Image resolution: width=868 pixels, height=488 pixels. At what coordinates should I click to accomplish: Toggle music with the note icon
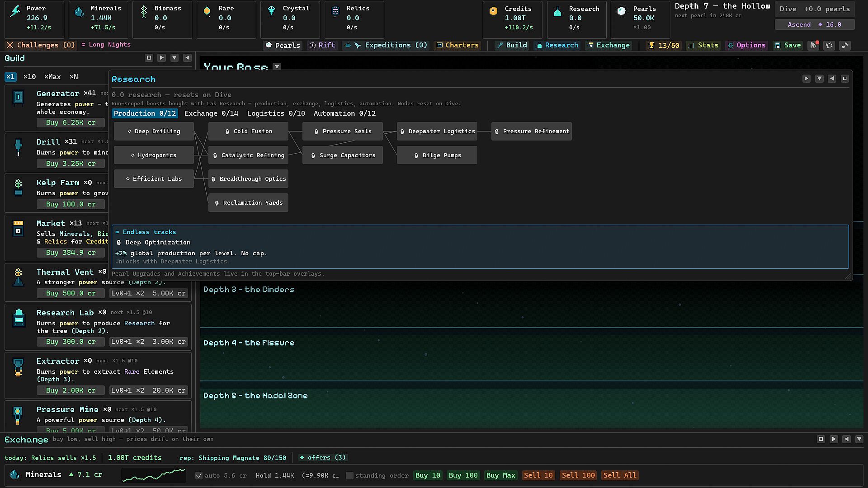click(x=845, y=45)
